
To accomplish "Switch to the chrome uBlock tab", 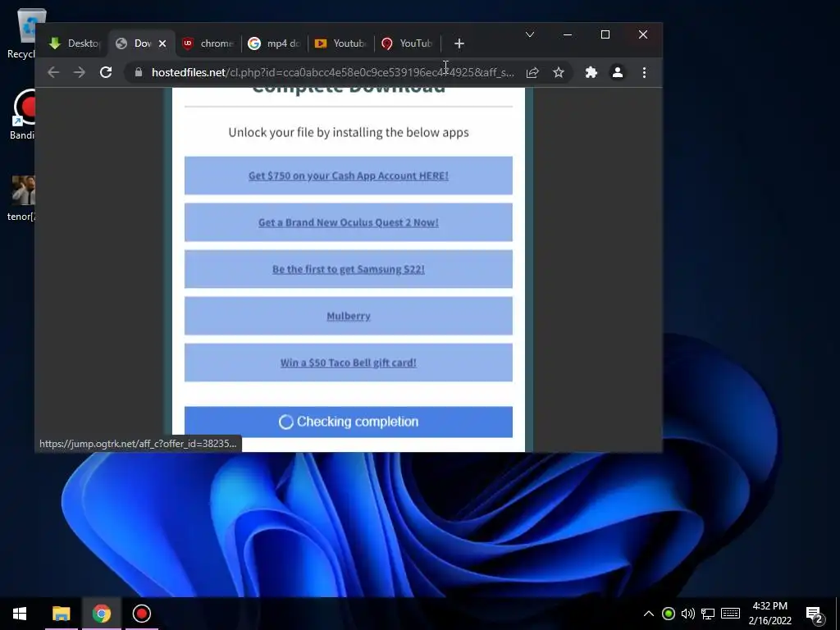I will 208,43.
